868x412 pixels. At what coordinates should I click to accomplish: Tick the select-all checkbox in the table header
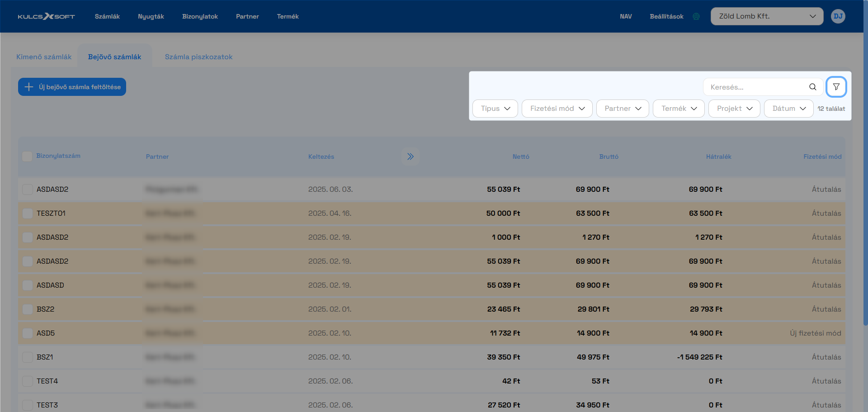[x=27, y=156]
